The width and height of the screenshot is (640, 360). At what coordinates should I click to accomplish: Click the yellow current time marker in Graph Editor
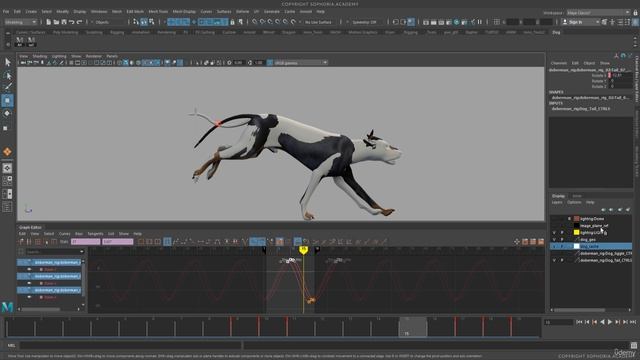[303, 250]
